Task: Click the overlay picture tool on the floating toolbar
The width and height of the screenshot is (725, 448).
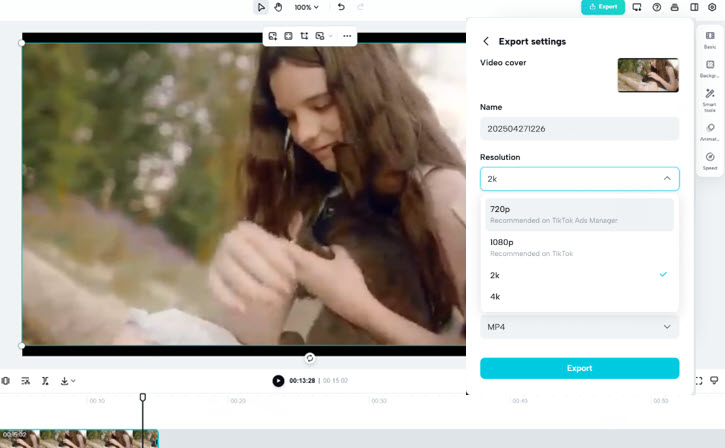Action: click(x=319, y=36)
